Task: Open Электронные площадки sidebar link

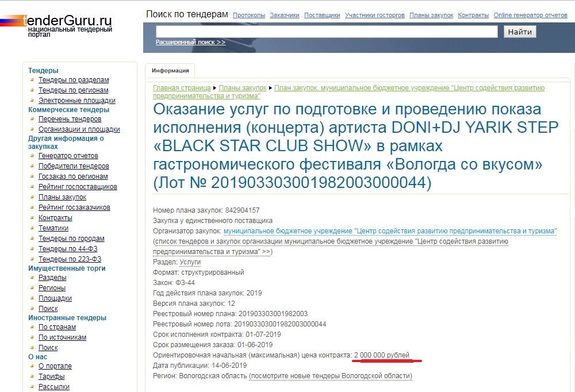Action: click(x=77, y=101)
